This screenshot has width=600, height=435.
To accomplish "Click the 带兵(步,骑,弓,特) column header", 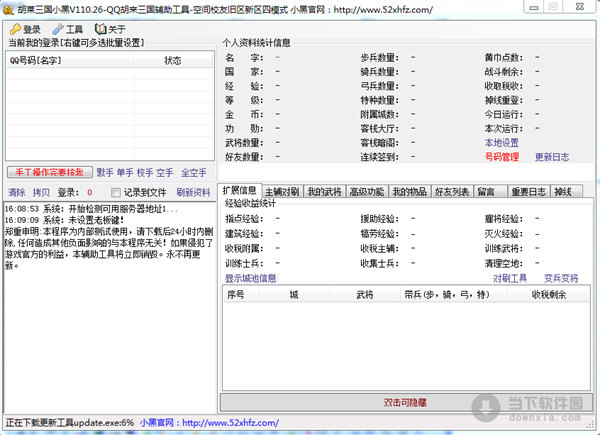I will click(x=453, y=295).
